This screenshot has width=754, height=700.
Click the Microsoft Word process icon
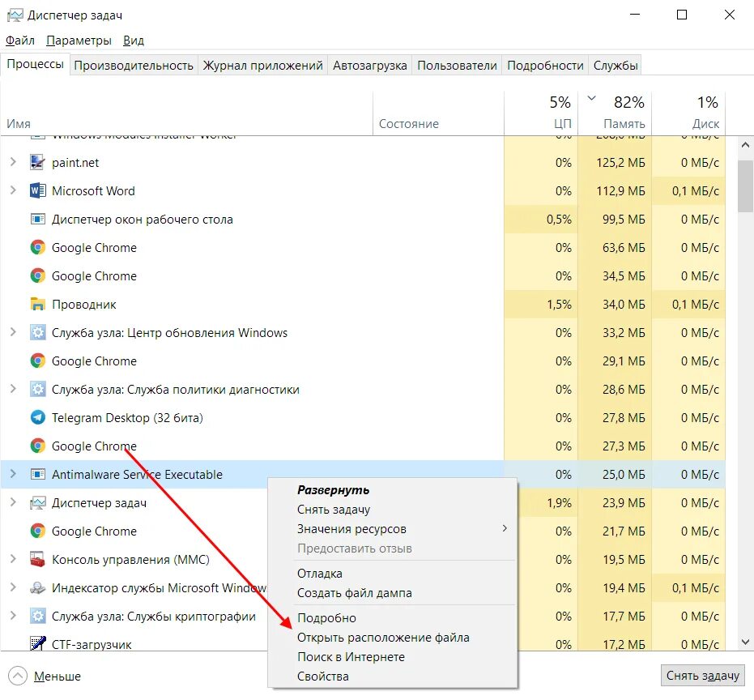pos(37,191)
